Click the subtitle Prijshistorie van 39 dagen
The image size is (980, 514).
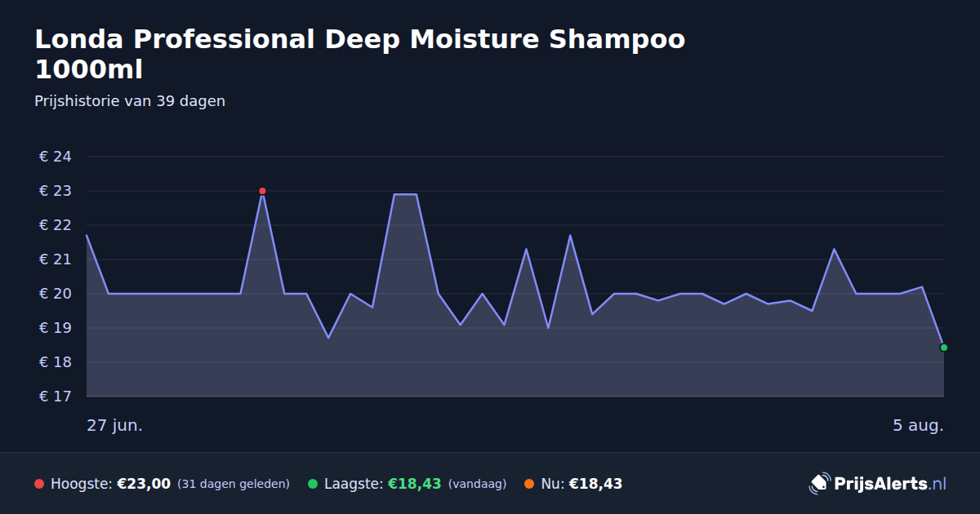click(x=130, y=101)
